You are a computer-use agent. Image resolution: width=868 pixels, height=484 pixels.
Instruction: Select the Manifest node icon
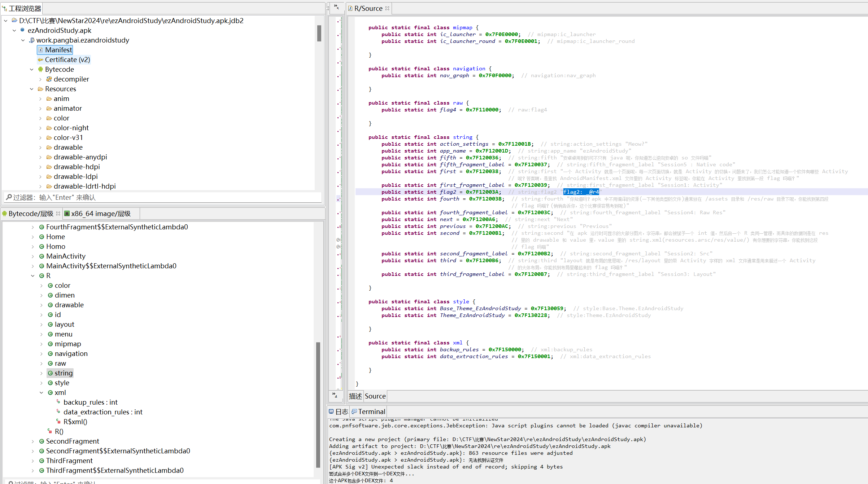click(x=41, y=50)
